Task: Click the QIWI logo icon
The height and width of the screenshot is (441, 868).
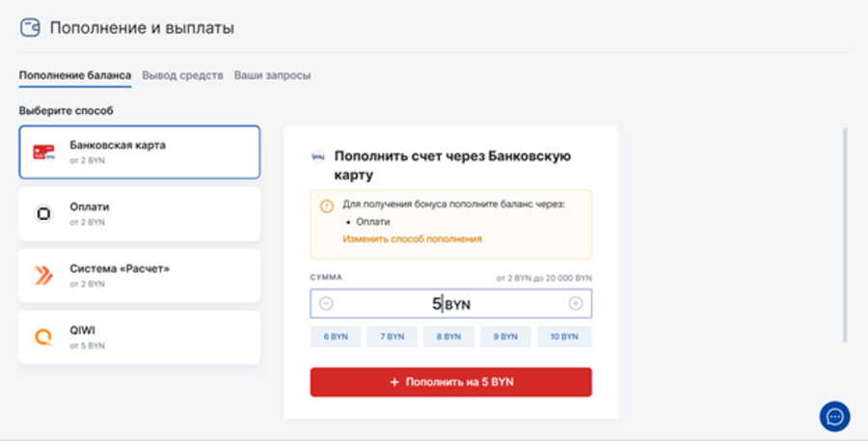Action: click(x=43, y=338)
